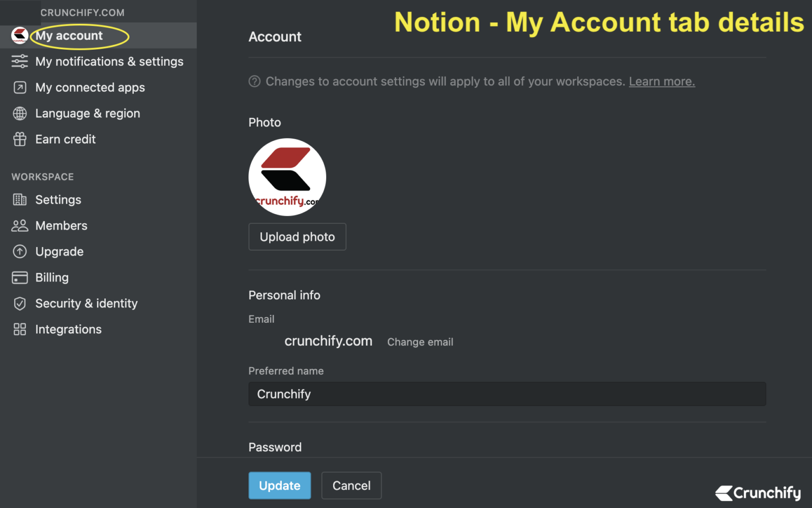Open workspace Settings from sidebar
Screen dimensions: 812x508
[x=58, y=199]
